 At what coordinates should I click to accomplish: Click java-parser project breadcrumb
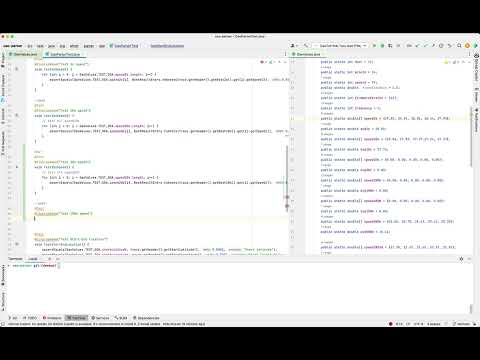tap(12, 46)
